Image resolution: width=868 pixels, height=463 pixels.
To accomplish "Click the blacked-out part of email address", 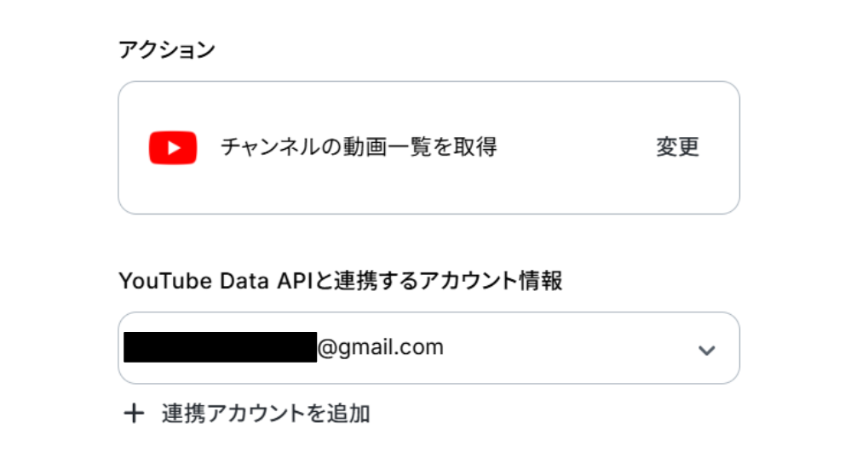I will (x=220, y=347).
